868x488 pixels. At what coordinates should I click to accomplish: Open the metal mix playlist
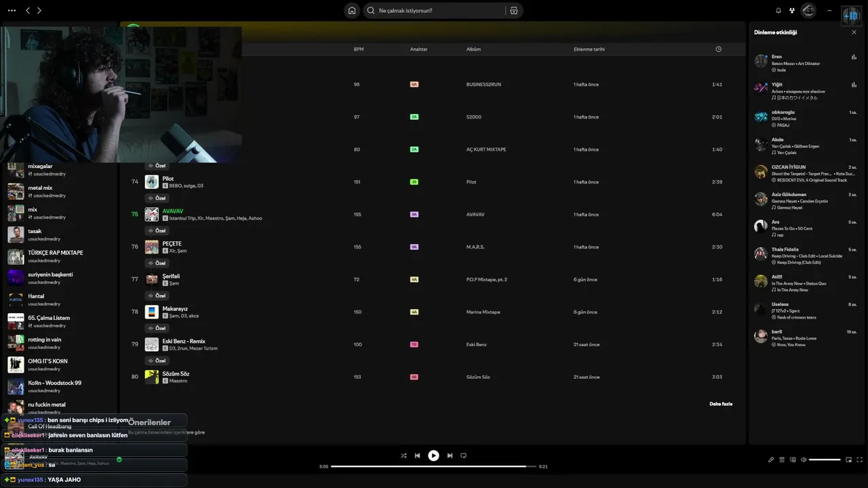pyautogui.click(x=60, y=191)
